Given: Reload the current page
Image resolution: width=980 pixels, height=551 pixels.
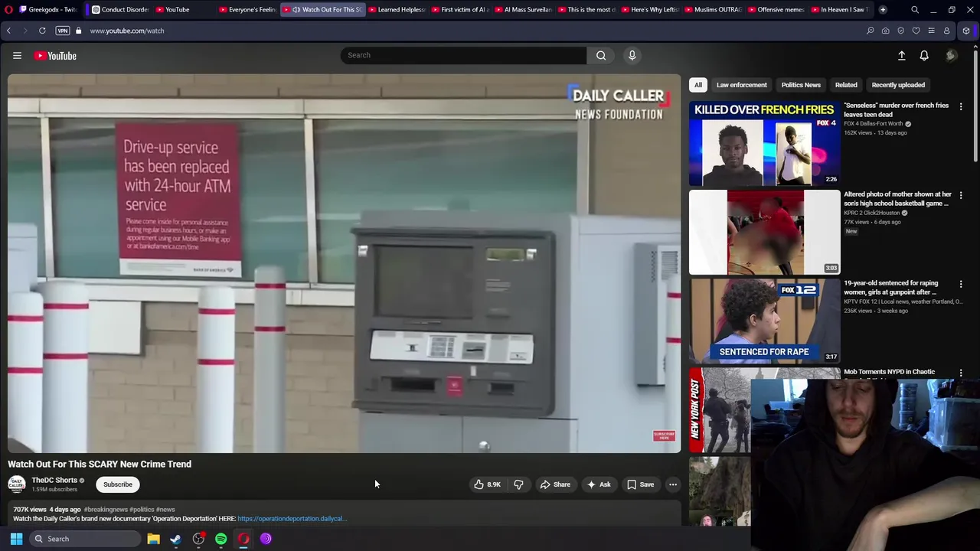Looking at the screenshot, I should pos(42,31).
